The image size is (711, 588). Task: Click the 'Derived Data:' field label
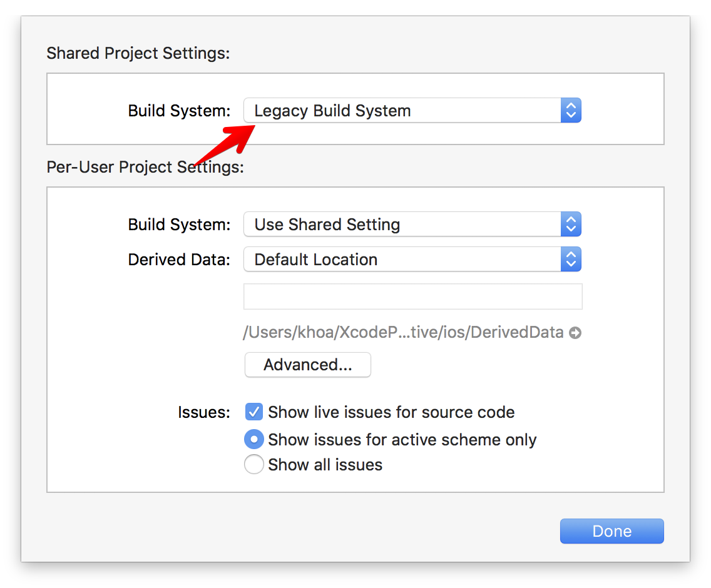(x=179, y=260)
